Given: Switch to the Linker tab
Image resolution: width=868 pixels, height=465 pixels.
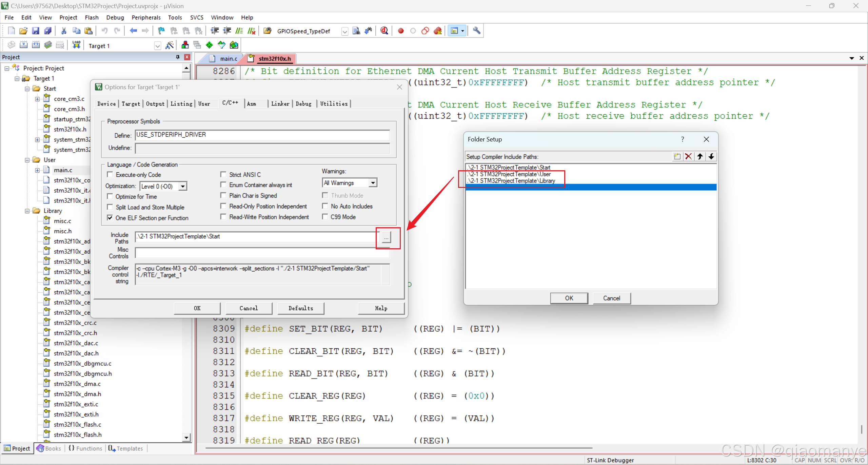Looking at the screenshot, I should click(280, 104).
